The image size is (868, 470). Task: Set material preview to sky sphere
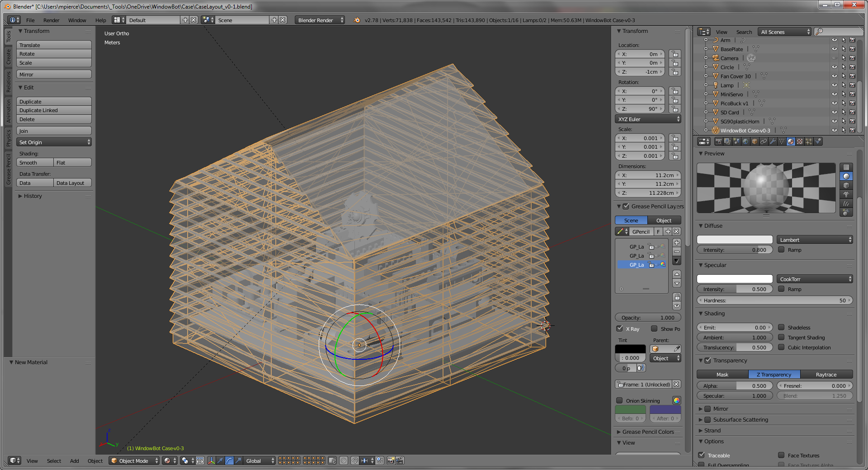pyautogui.click(x=846, y=212)
